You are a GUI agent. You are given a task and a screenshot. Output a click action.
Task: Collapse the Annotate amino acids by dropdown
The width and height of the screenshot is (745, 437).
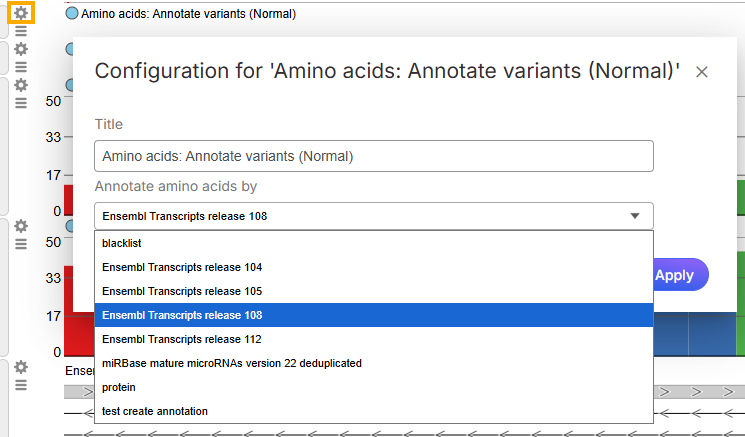(x=634, y=216)
